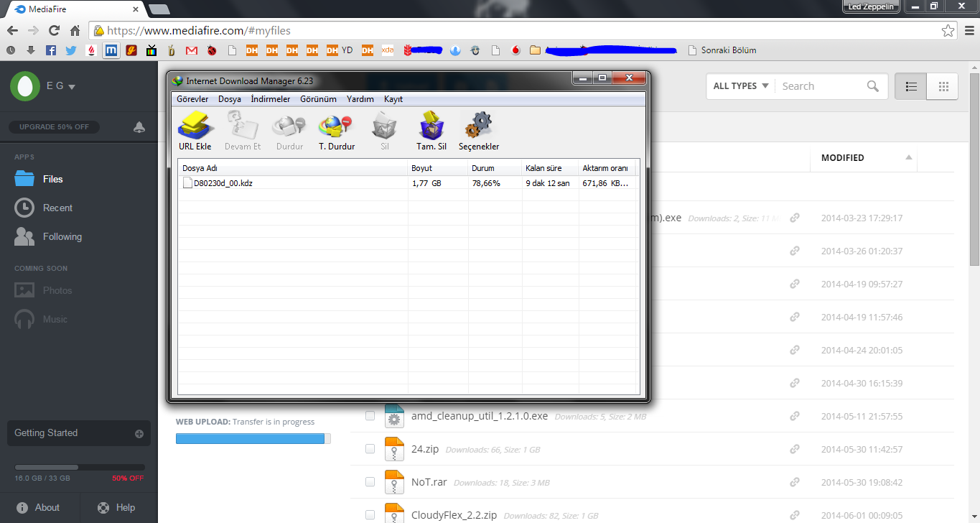Viewport: 980px width, 523px height.
Task: Switch to list view icon
Action: tap(911, 86)
